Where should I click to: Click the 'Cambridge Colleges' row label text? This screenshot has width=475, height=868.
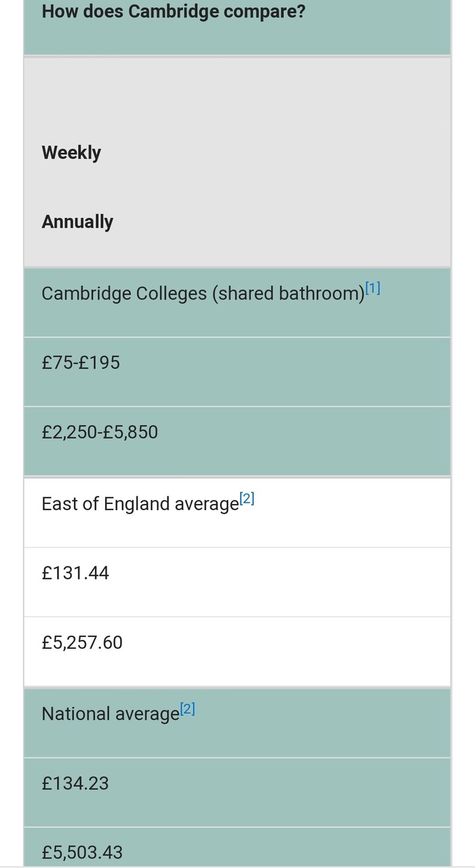124,293
